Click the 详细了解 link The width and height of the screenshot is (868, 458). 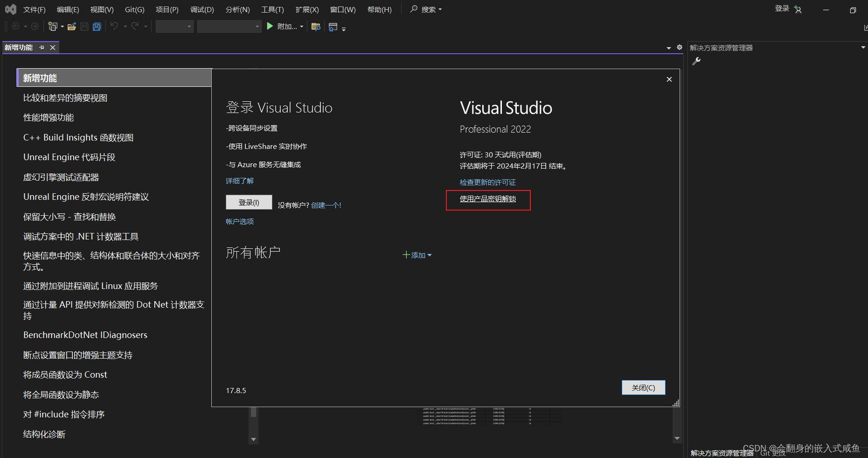[240, 181]
